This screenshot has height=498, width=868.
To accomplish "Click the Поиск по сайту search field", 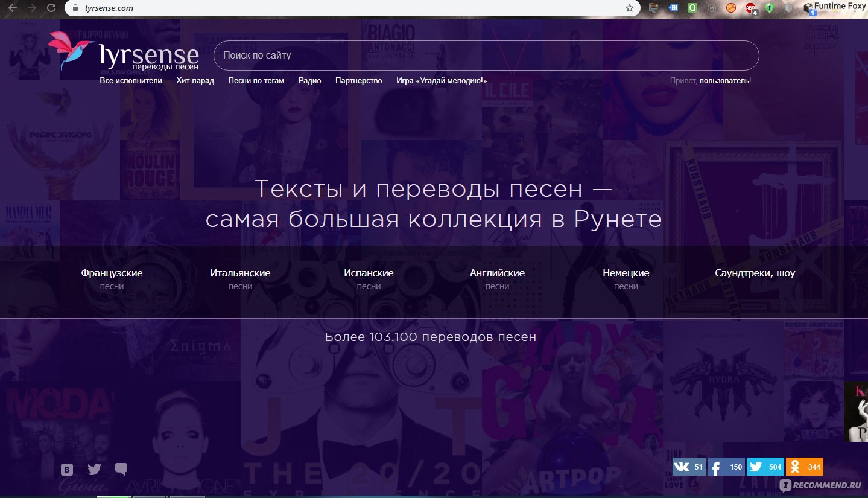I will tap(486, 56).
